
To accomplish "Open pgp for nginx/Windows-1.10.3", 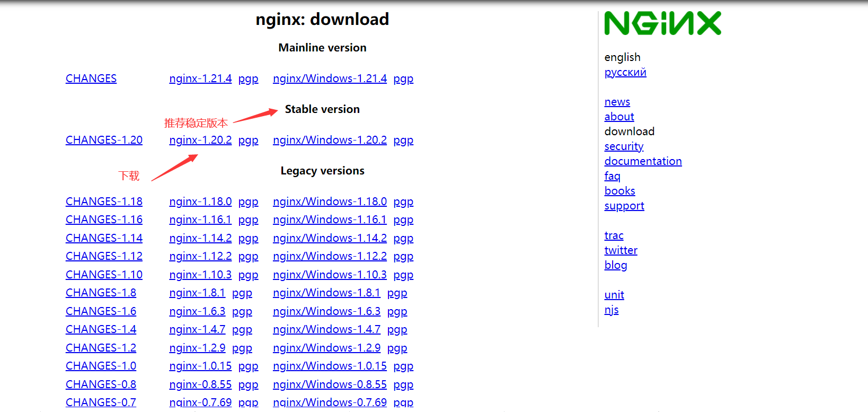I will pyautogui.click(x=403, y=275).
